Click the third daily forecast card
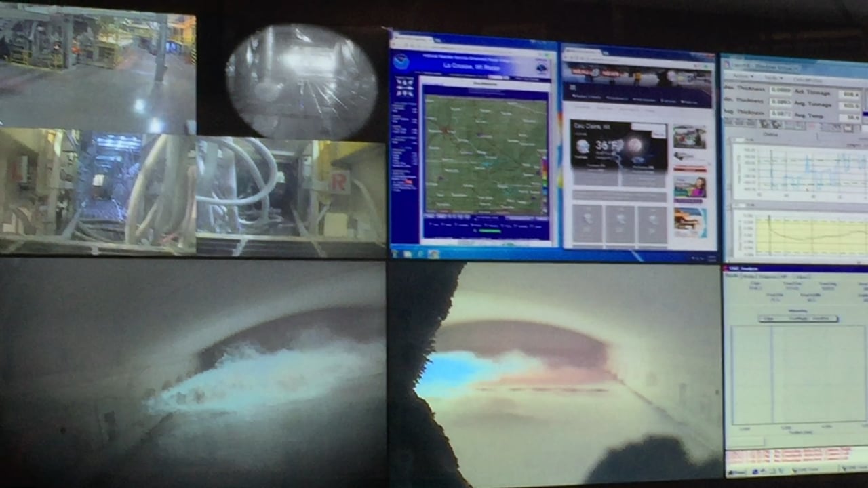The image size is (868, 488). 652,224
